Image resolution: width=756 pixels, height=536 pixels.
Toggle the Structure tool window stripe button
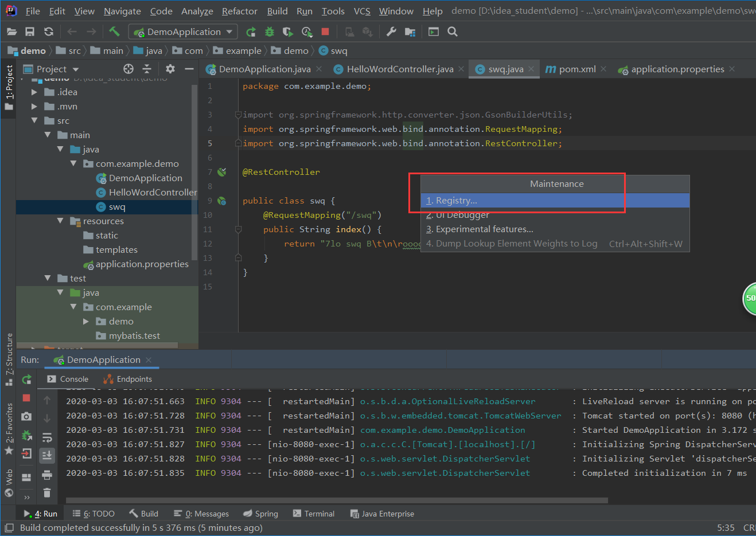[9, 359]
